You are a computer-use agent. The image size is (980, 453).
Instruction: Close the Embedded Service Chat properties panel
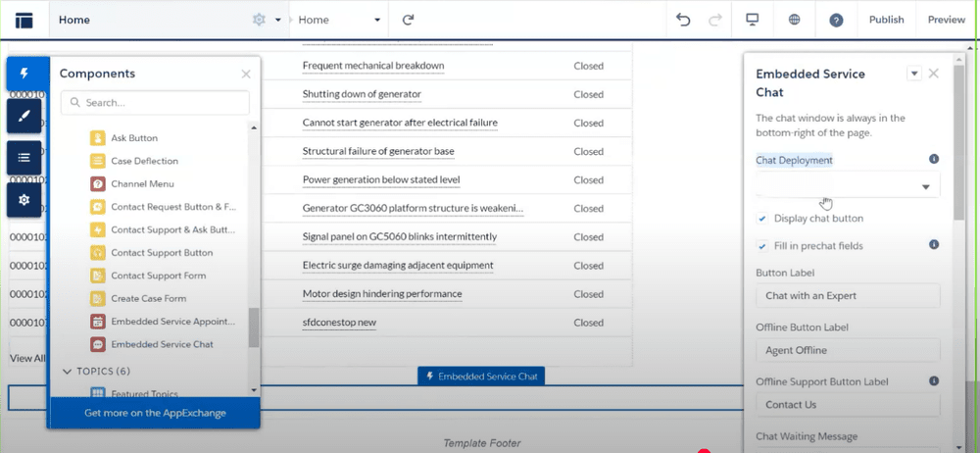click(x=934, y=74)
